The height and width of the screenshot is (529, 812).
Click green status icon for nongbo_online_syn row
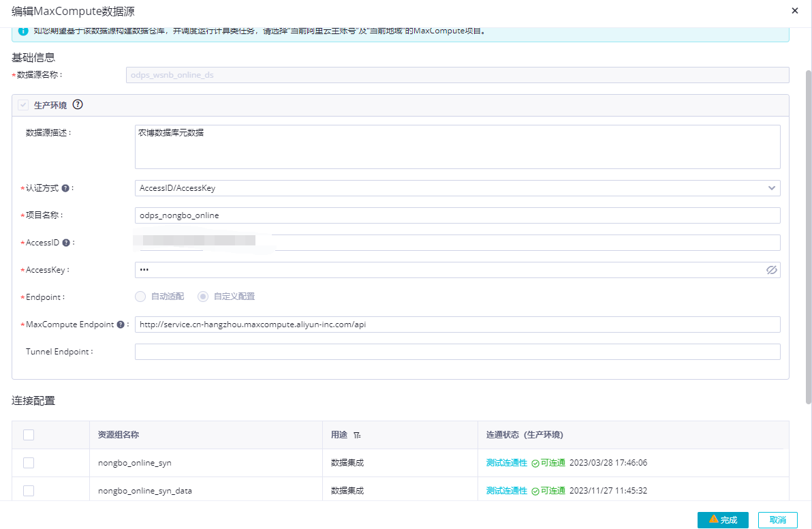pyautogui.click(x=535, y=463)
